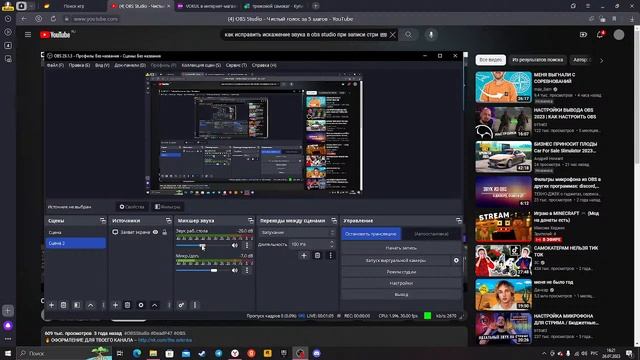The width and height of the screenshot is (640, 360).
Task: Move source up arrow in Источники panel
Action: click(155, 305)
